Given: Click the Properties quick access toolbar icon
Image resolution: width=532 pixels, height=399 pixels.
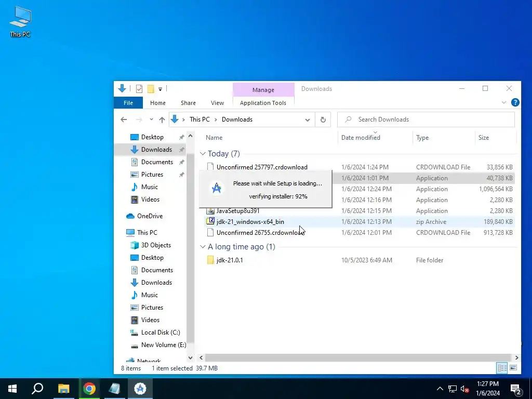Looking at the screenshot, I should tap(139, 89).
